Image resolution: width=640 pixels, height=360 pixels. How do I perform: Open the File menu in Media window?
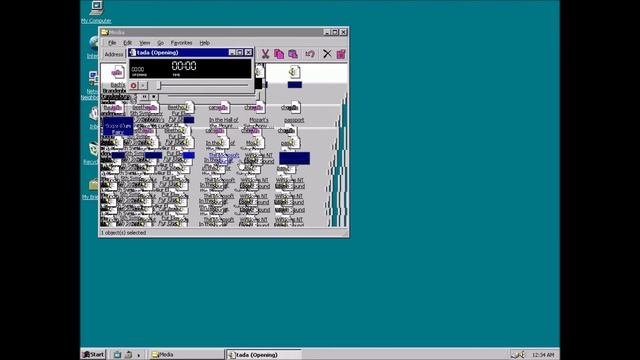(112, 43)
